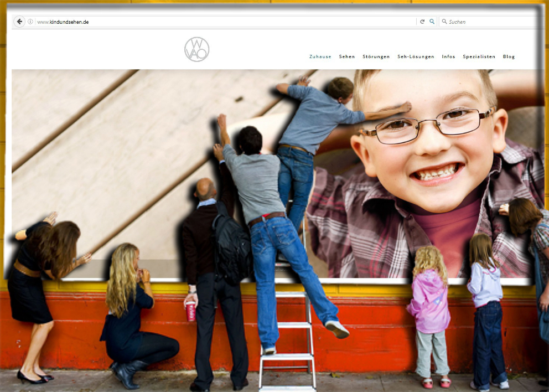The image size is (549, 392).
Task: Click the circular WVAO logo
Action: pyautogui.click(x=196, y=49)
